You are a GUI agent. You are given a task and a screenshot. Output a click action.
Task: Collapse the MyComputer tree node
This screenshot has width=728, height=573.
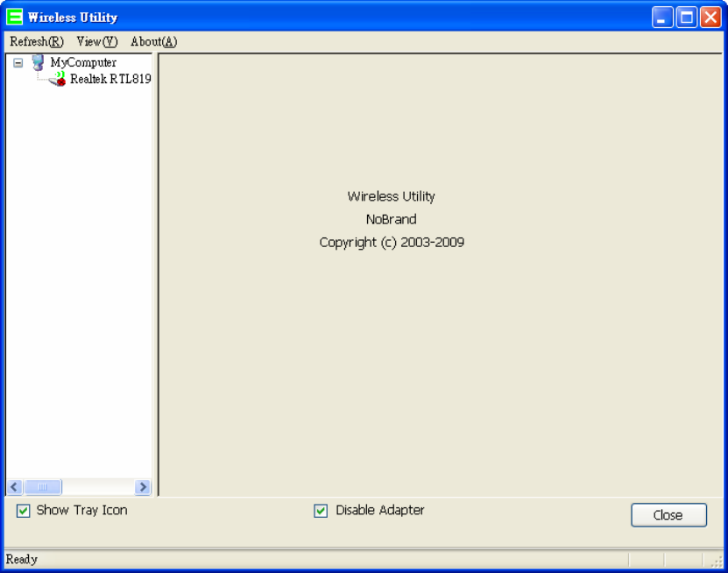point(18,63)
